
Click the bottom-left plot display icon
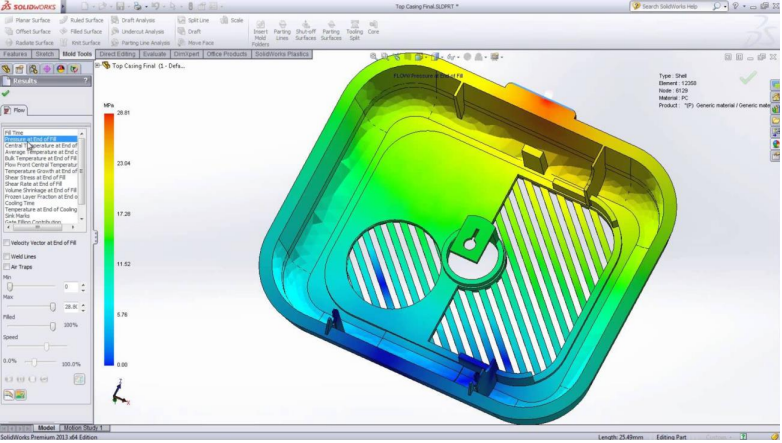[x=8, y=396]
